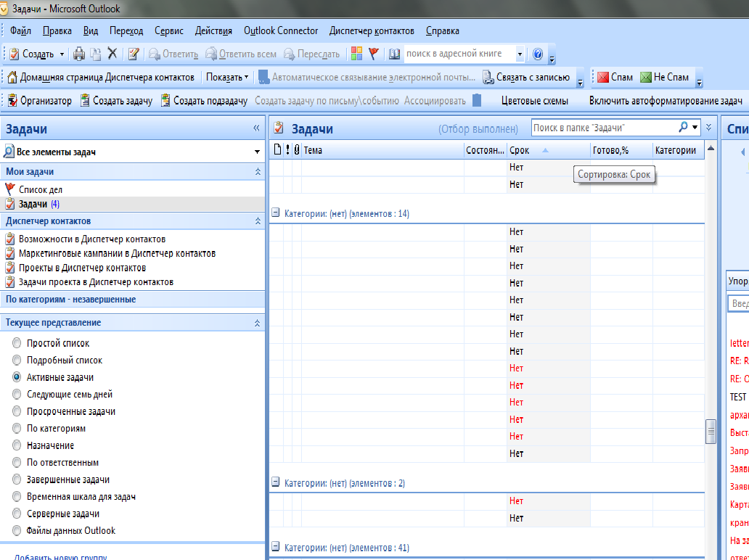The width and height of the screenshot is (749, 560).
Task: Click the task list vertical scrollbar thumb
Action: [x=711, y=432]
